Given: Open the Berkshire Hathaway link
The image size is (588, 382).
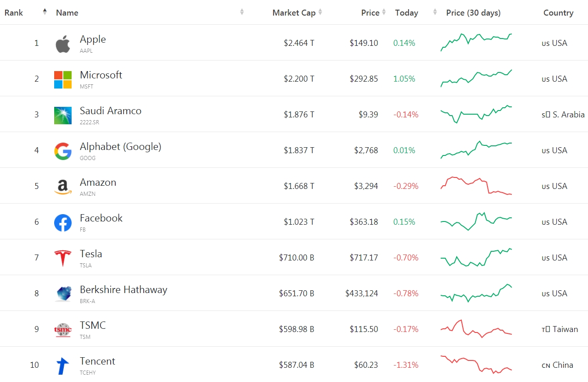Looking at the screenshot, I should tap(123, 290).
